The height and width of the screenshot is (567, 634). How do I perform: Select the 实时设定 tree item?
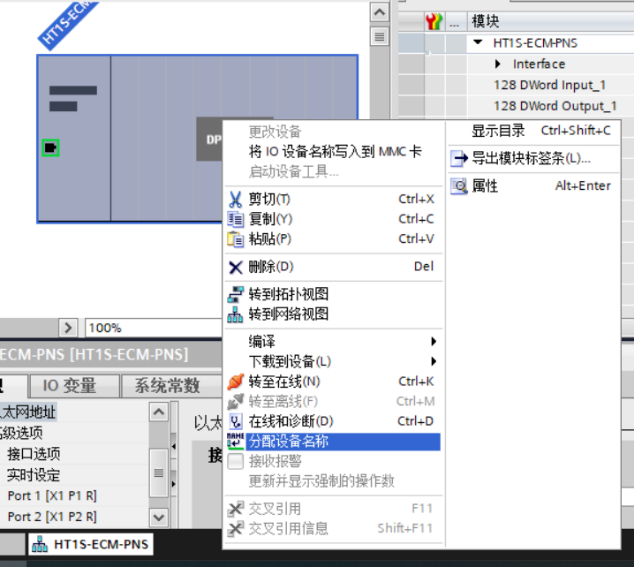point(34,475)
